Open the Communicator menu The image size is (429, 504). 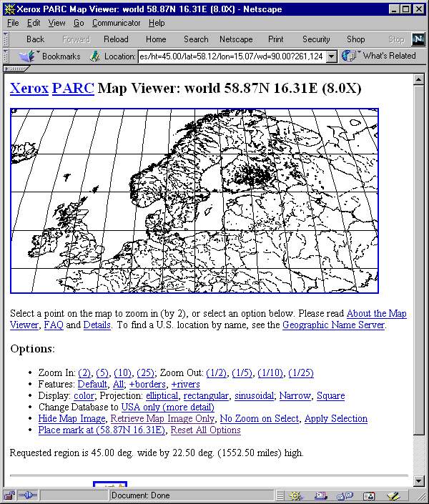117,23
